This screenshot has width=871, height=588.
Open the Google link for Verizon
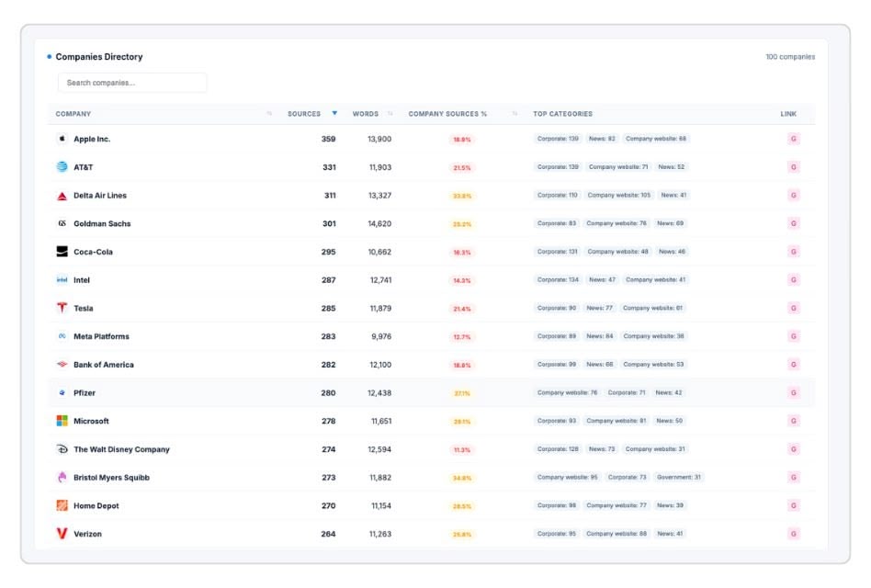793,534
